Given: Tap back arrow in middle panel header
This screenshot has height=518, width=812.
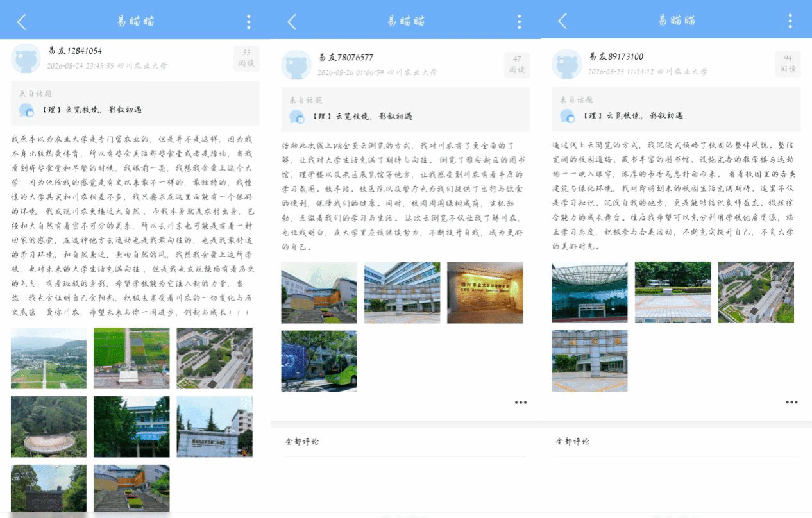Looking at the screenshot, I should click(292, 22).
